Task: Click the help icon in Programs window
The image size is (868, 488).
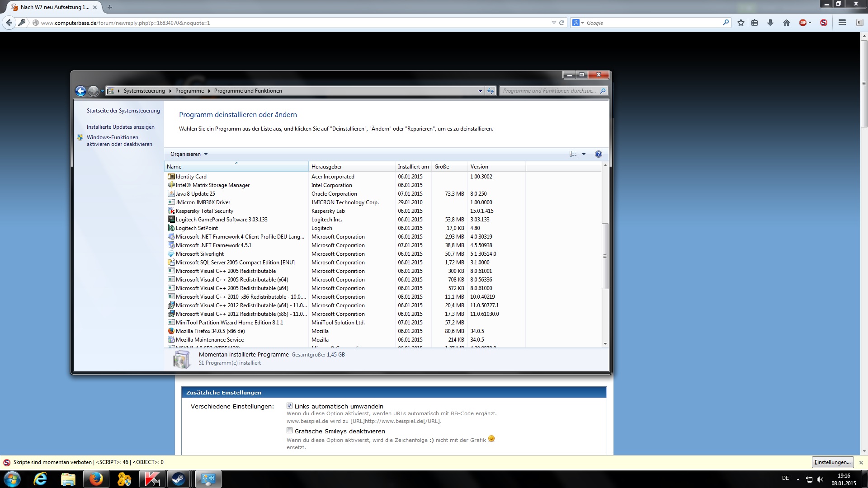Action: [598, 154]
